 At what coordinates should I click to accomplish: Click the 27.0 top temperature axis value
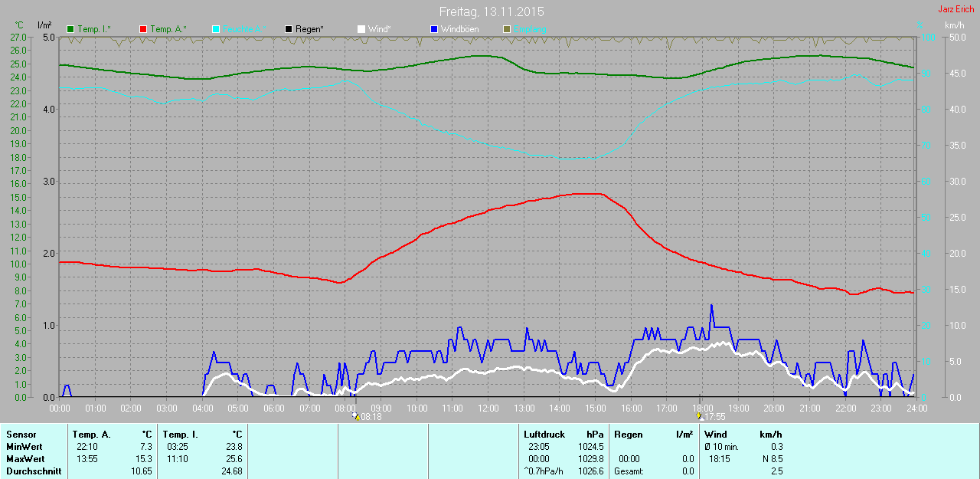(19, 37)
